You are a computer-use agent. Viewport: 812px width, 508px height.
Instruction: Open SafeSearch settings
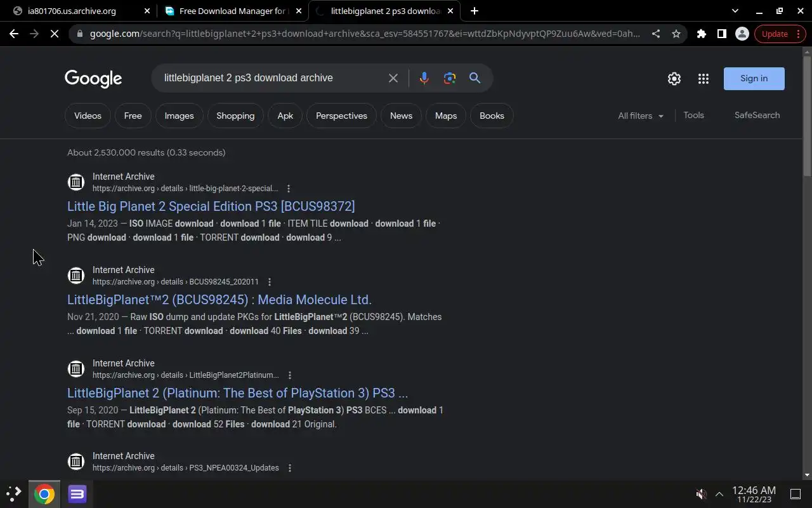(757, 115)
